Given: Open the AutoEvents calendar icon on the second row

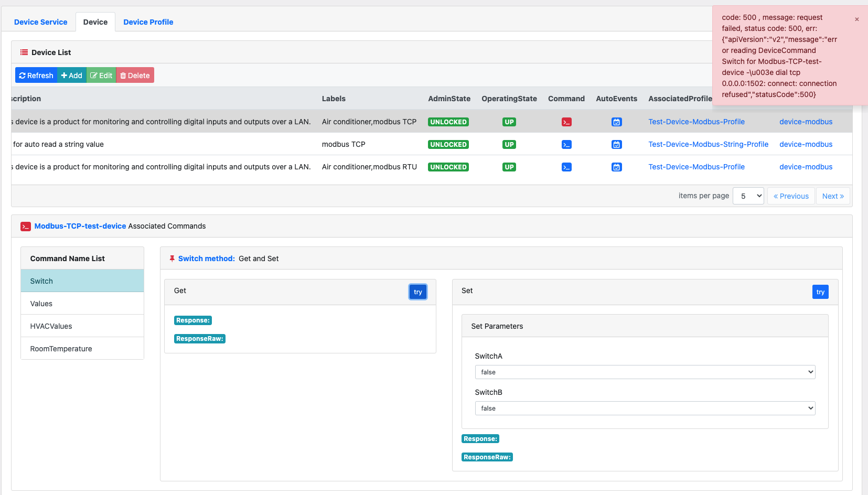Looking at the screenshot, I should pyautogui.click(x=617, y=144).
